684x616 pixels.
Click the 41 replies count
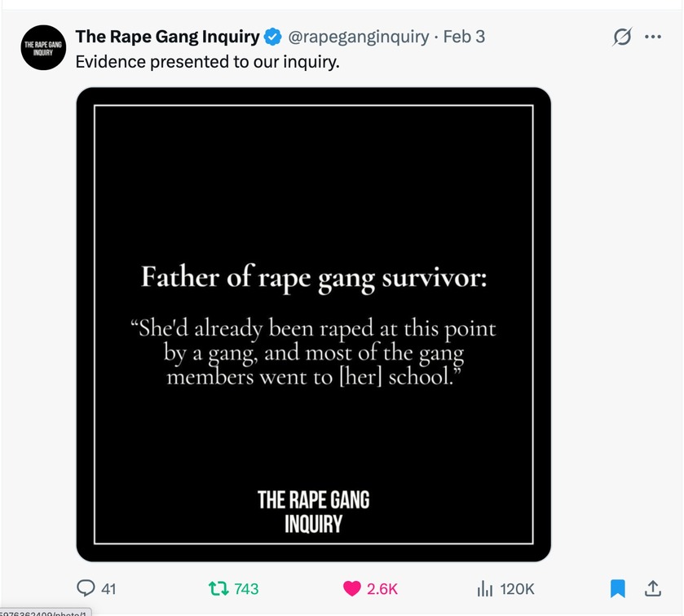click(x=107, y=588)
